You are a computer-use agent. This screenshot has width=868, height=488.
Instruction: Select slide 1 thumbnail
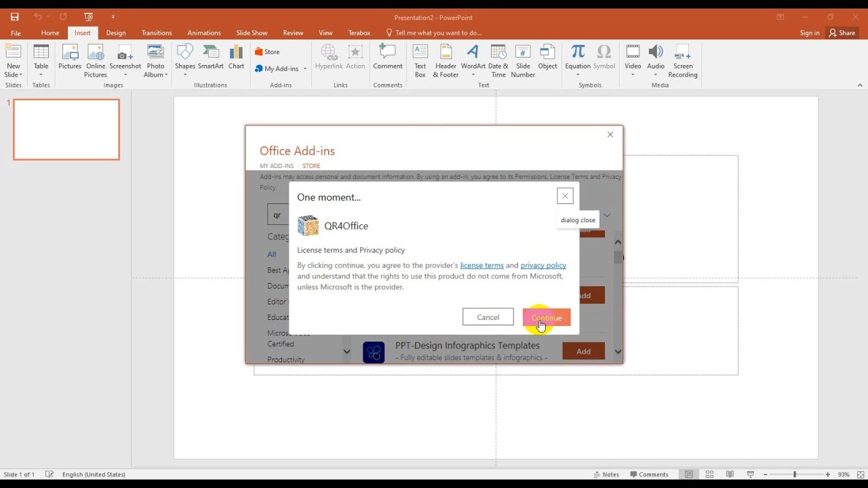[66, 129]
